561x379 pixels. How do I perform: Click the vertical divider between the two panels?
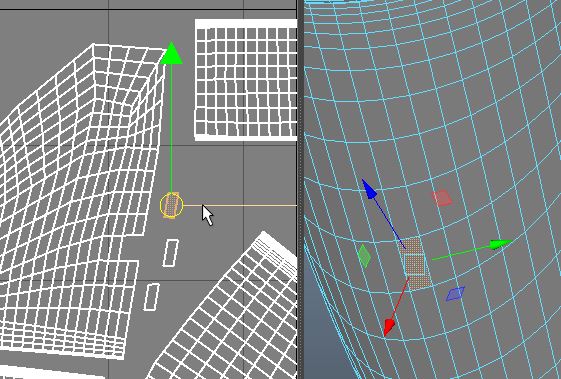(300, 189)
